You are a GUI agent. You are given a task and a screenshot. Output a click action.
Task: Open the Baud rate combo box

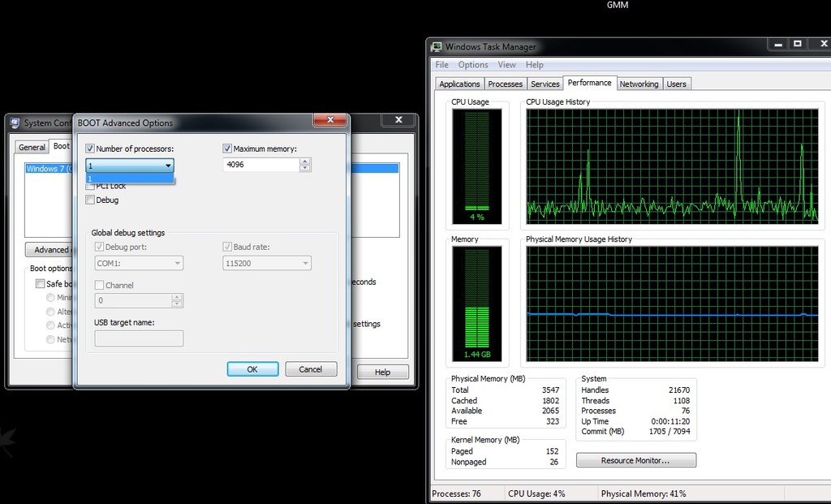pyautogui.click(x=305, y=264)
